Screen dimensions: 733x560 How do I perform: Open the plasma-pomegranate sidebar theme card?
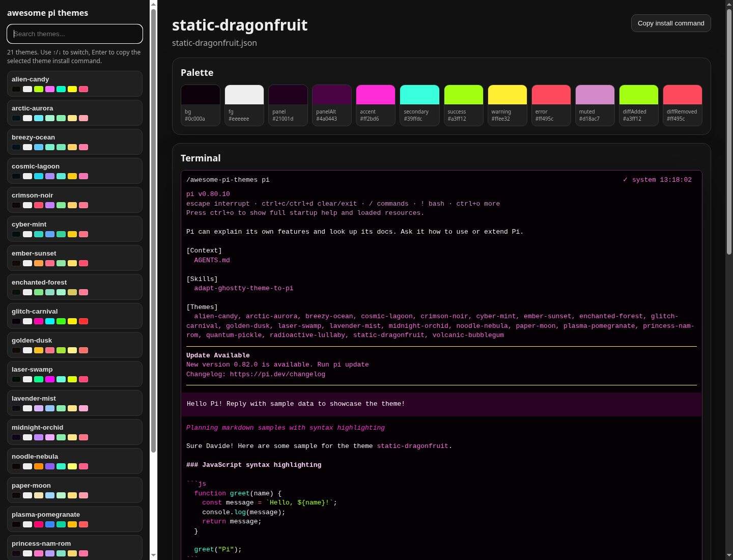coord(75,519)
